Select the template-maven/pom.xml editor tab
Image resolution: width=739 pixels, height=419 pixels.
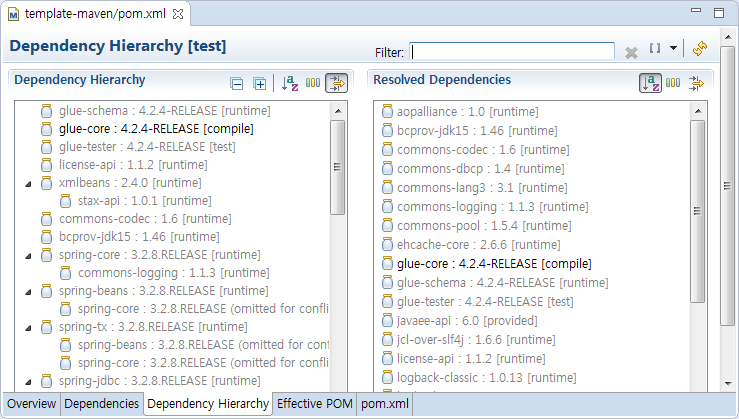(x=95, y=14)
